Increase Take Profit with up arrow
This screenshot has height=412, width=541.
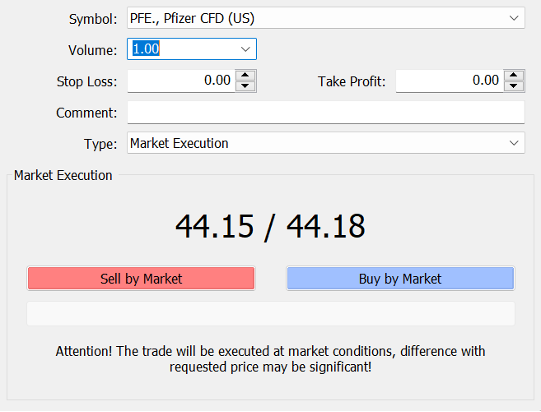[x=513, y=75]
